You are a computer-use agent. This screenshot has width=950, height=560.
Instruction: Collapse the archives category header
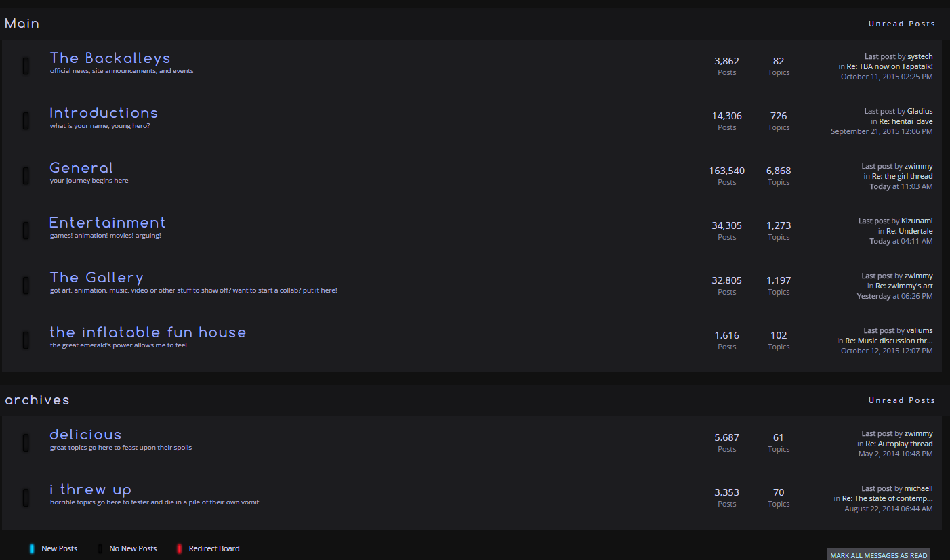(x=37, y=400)
